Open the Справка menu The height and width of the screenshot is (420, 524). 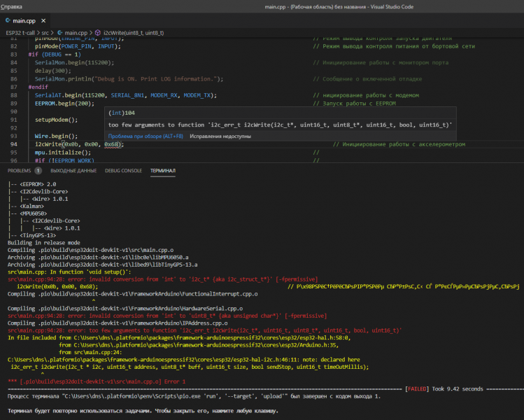point(11,7)
